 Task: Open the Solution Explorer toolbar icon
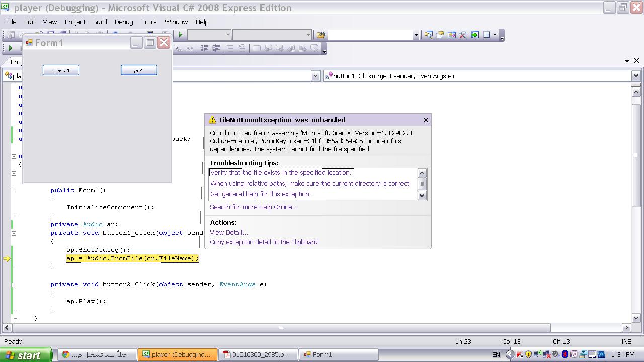point(428,35)
